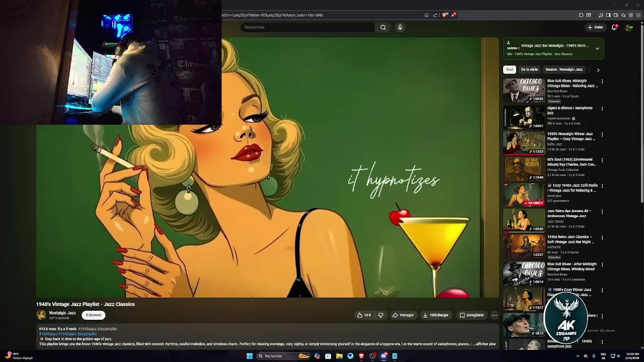Open the Brave Wallet icon
The image size is (644, 362).
615,15
